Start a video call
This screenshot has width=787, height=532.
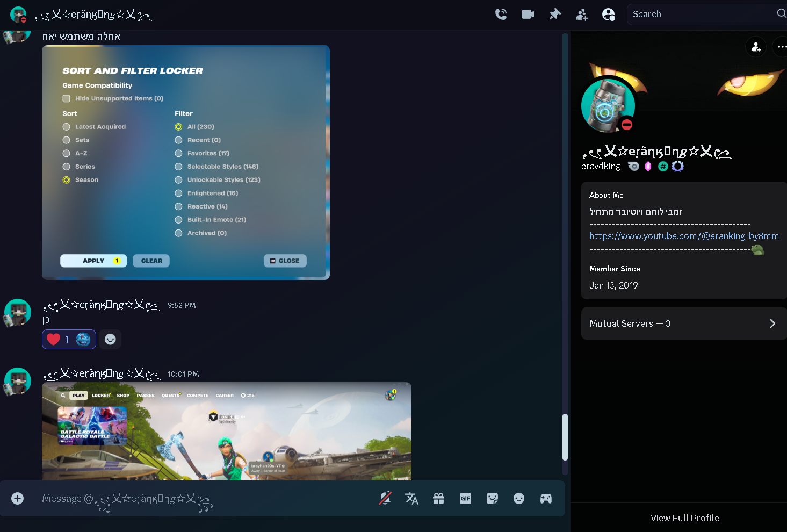528,15
